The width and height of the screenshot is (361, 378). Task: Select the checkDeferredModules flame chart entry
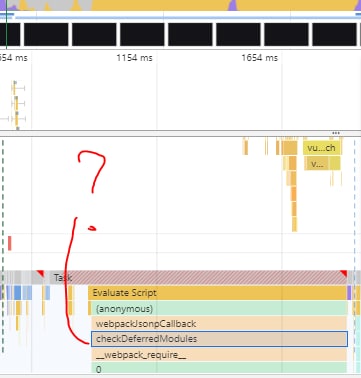(x=219, y=339)
